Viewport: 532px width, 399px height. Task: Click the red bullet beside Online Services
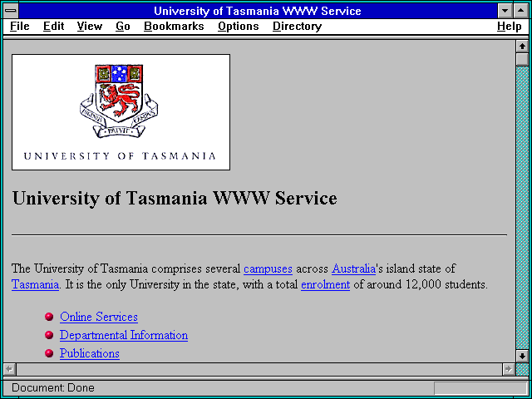[49, 317]
